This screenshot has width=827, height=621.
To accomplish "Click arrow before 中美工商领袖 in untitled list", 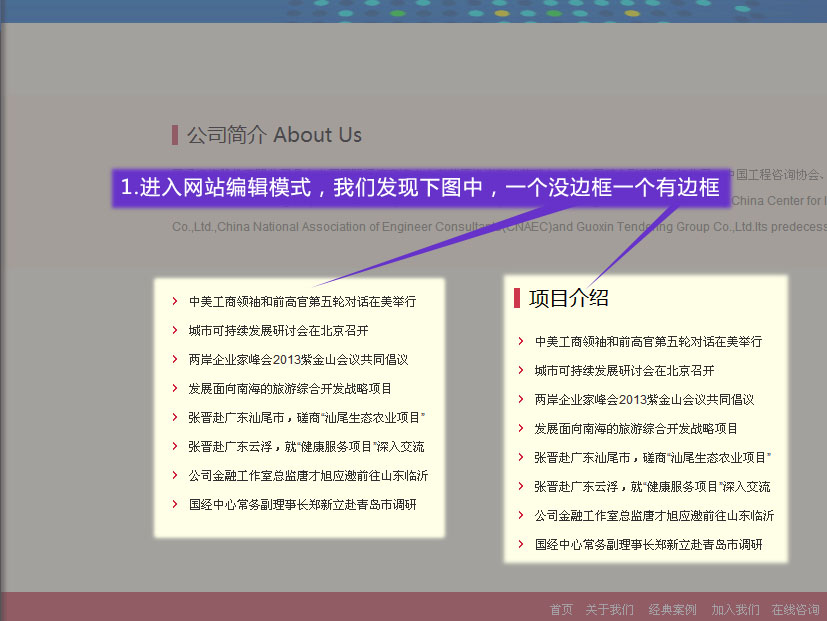I will (175, 301).
